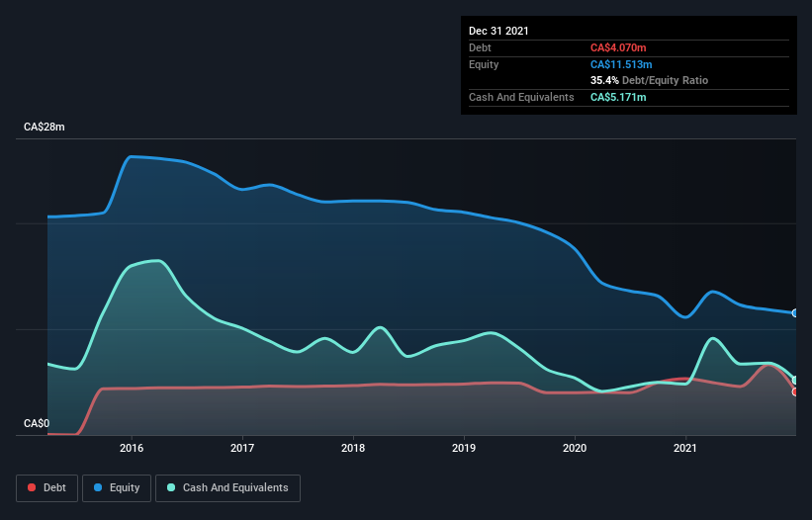Click the 2020 x-axis label
Viewport: 812px width, 520px height.
[575, 448]
